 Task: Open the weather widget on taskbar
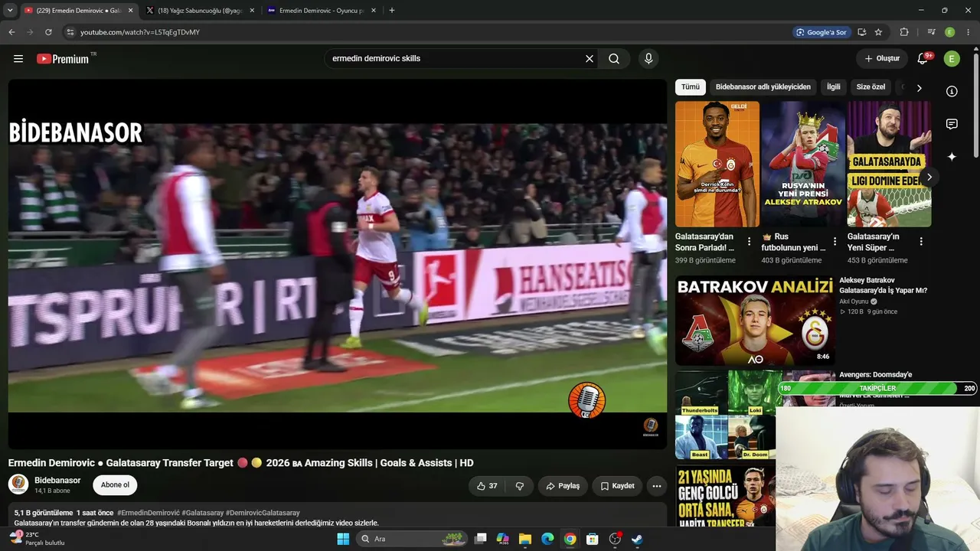click(x=36, y=539)
